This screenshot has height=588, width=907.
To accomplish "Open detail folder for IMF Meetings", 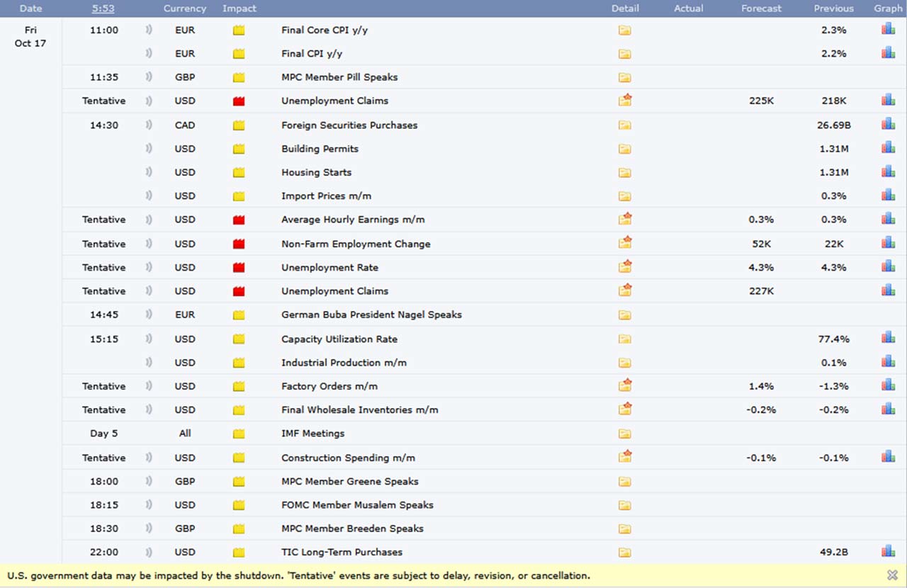I will [x=624, y=434].
